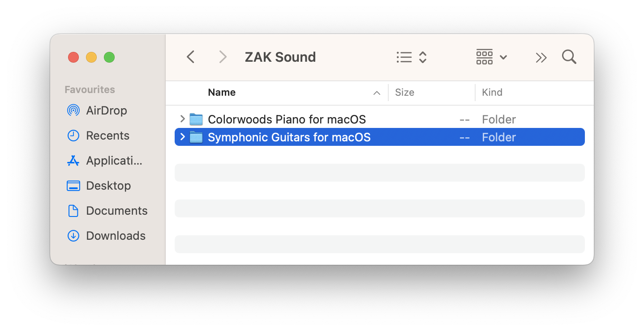
Task: Click the back navigation arrow
Action: (x=191, y=57)
